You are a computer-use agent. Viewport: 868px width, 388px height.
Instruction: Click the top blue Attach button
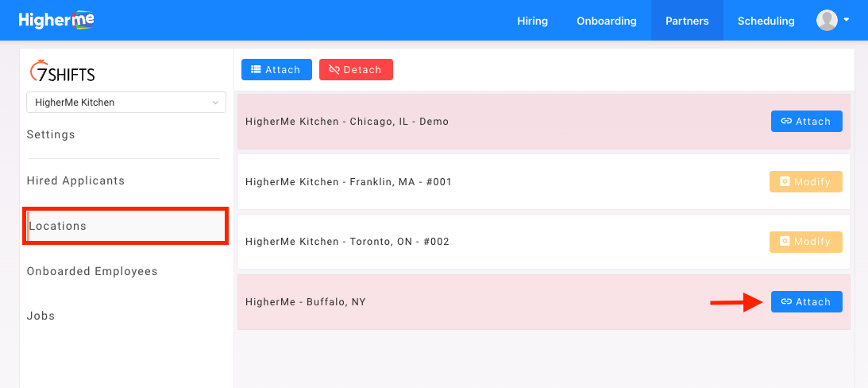276,70
